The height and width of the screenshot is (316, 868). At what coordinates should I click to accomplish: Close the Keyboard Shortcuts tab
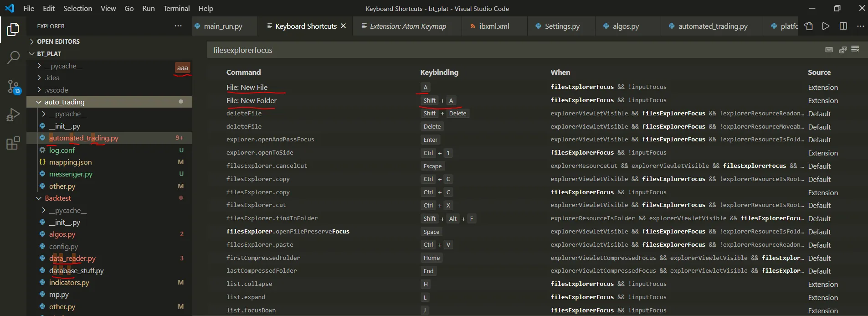344,26
